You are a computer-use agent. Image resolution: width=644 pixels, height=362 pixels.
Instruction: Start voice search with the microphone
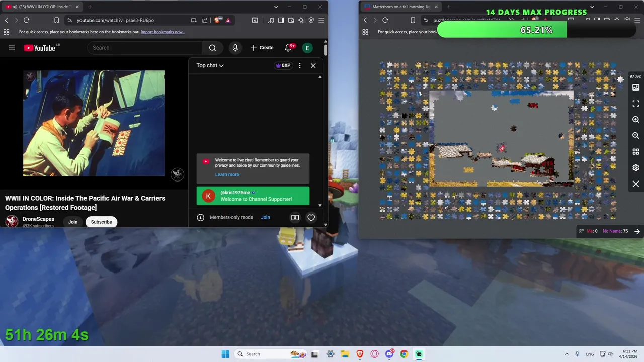pos(235,48)
